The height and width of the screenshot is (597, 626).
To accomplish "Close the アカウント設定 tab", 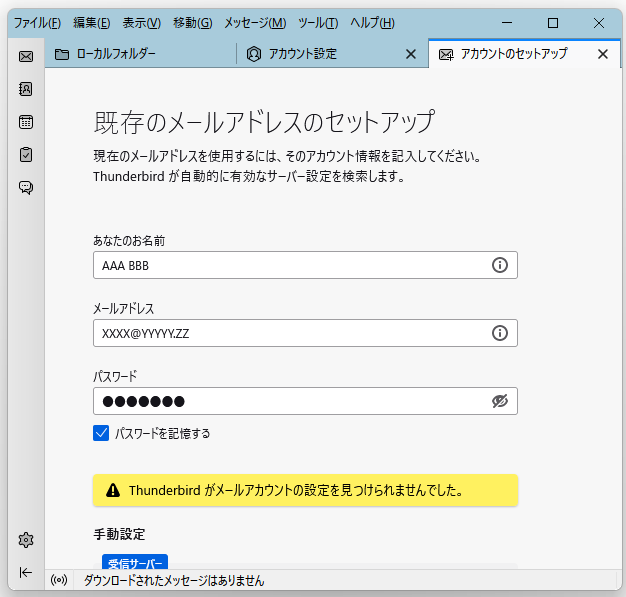I will (411, 54).
